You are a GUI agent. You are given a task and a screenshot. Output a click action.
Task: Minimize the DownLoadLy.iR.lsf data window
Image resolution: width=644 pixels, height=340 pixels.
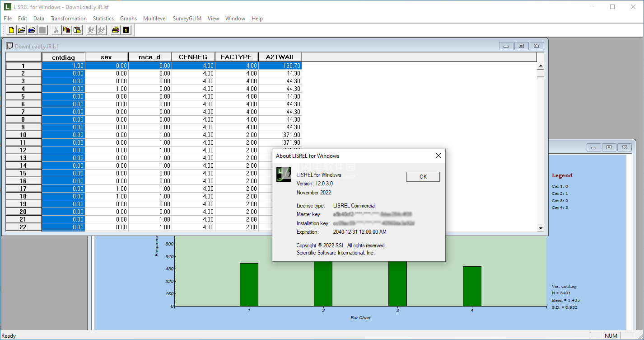coord(506,46)
